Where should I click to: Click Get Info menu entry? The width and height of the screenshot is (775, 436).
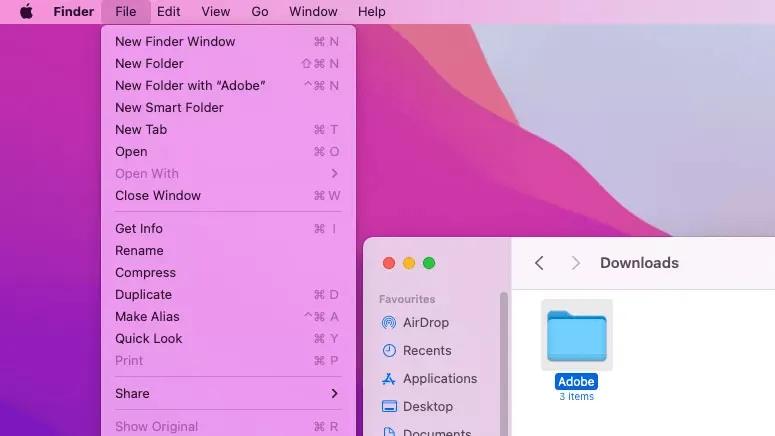point(139,229)
